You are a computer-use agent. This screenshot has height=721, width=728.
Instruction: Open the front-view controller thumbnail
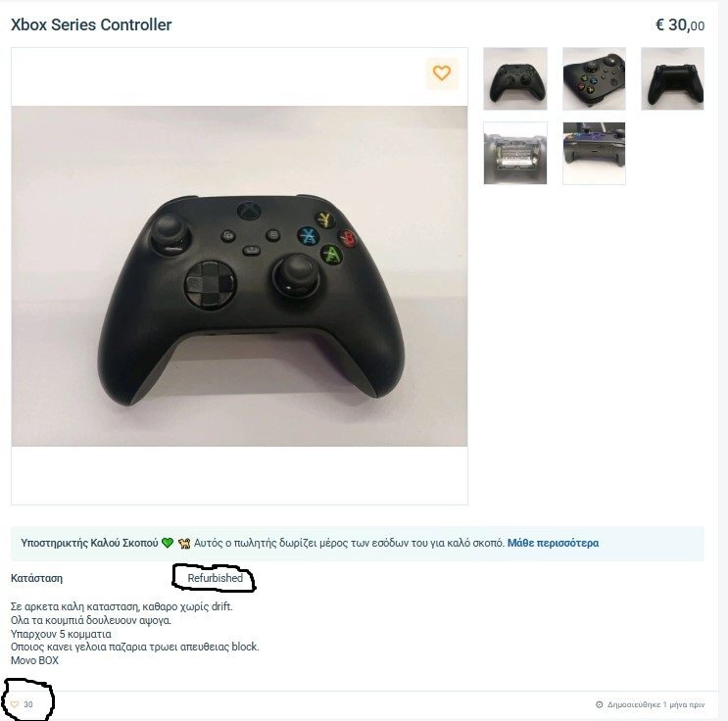tap(515, 78)
